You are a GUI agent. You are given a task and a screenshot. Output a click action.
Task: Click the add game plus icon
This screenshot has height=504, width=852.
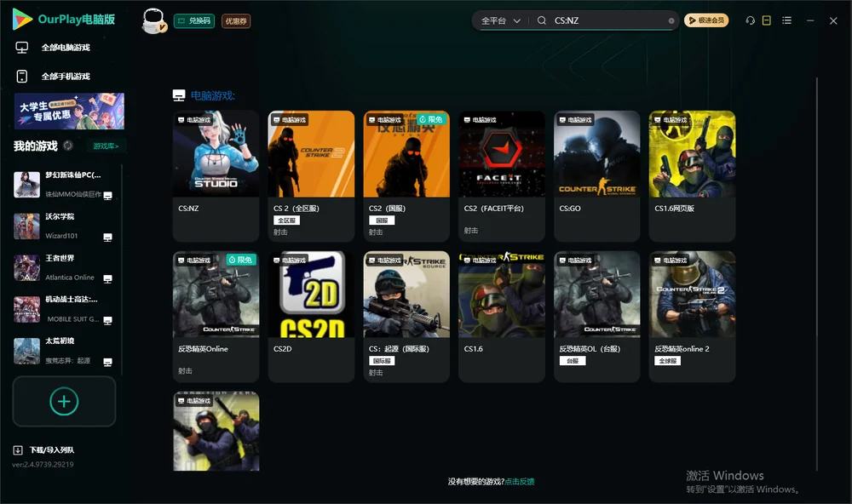(64, 401)
